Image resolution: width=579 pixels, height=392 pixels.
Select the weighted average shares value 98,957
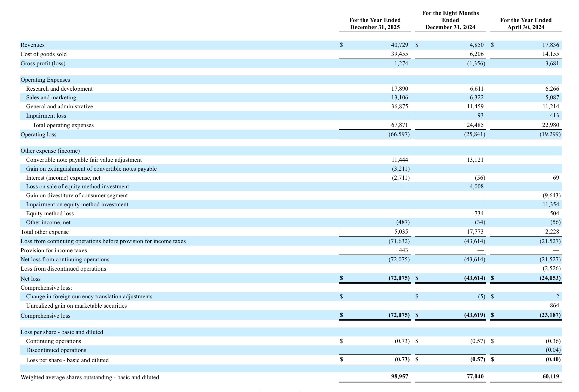[x=400, y=377]
